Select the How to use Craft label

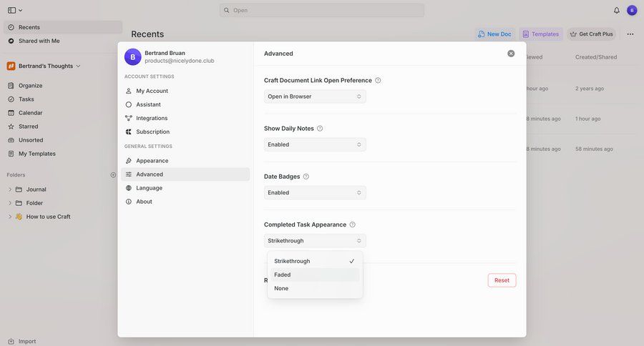(x=48, y=217)
